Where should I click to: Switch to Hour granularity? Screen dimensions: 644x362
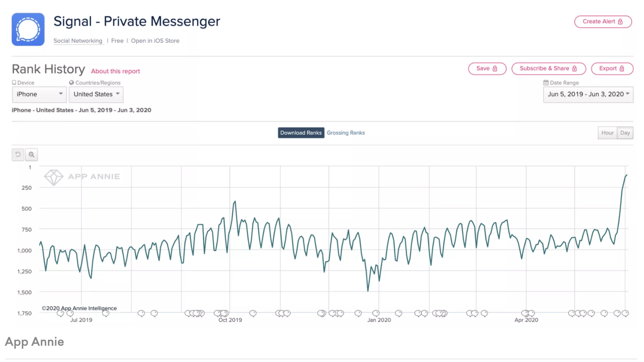click(x=607, y=133)
